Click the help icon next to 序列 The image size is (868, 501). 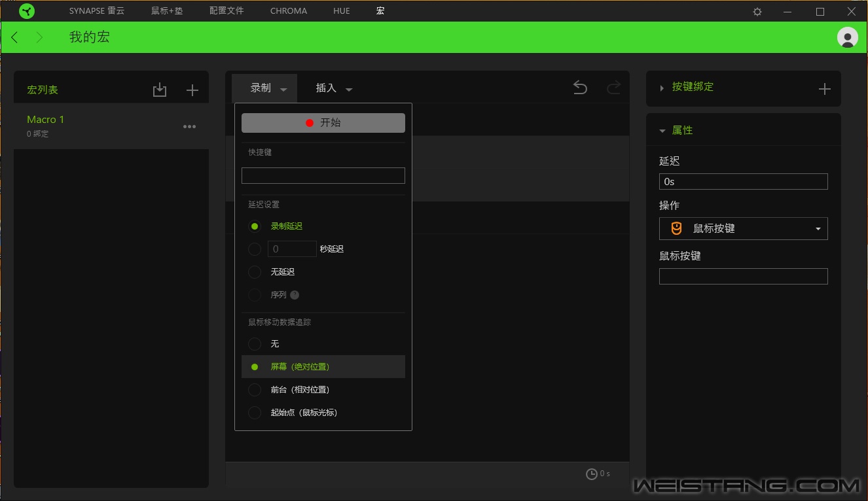click(295, 295)
